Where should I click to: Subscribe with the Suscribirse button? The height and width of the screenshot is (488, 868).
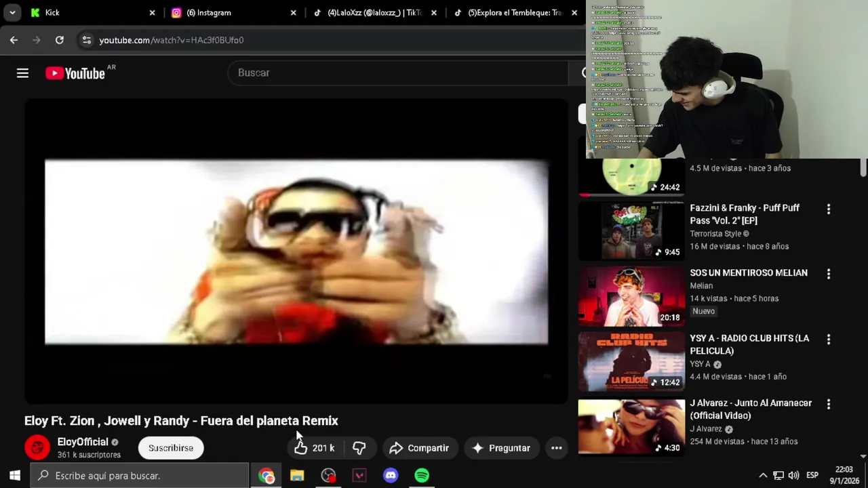click(x=171, y=448)
